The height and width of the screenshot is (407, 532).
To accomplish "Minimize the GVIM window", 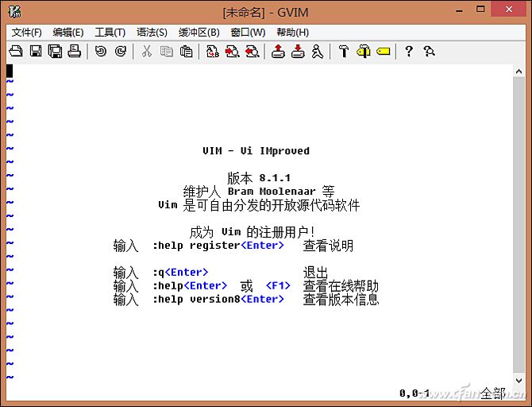I will click(459, 10).
